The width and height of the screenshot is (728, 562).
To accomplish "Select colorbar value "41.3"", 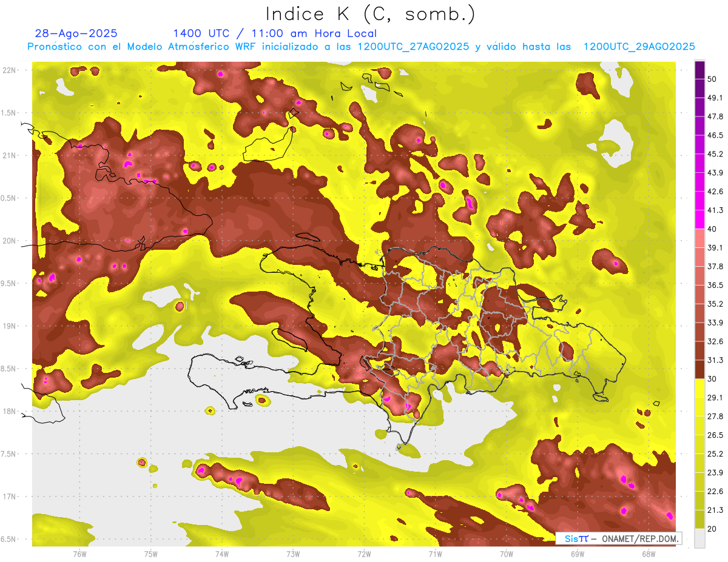I will pyautogui.click(x=716, y=210).
